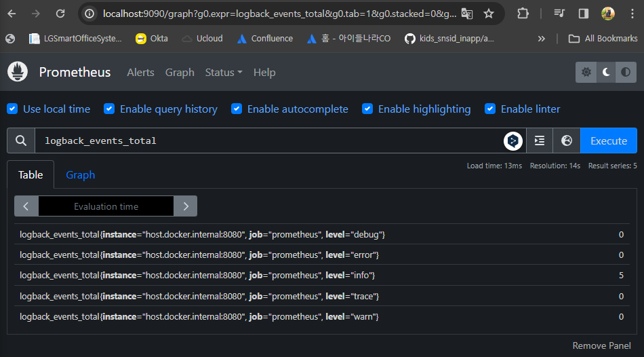The width and height of the screenshot is (644, 357).
Task: Open the media control icon
Action: [559, 14]
